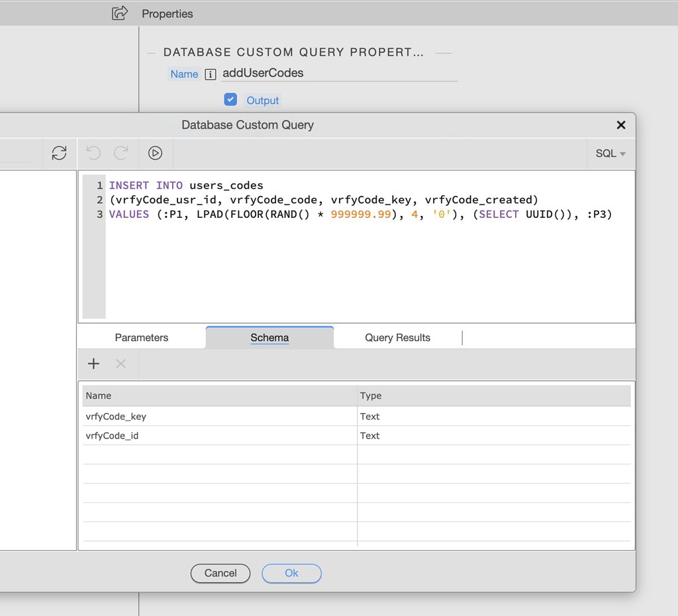The image size is (678, 616).
Task: Switch to the Parameters tab
Action: [141, 337]
